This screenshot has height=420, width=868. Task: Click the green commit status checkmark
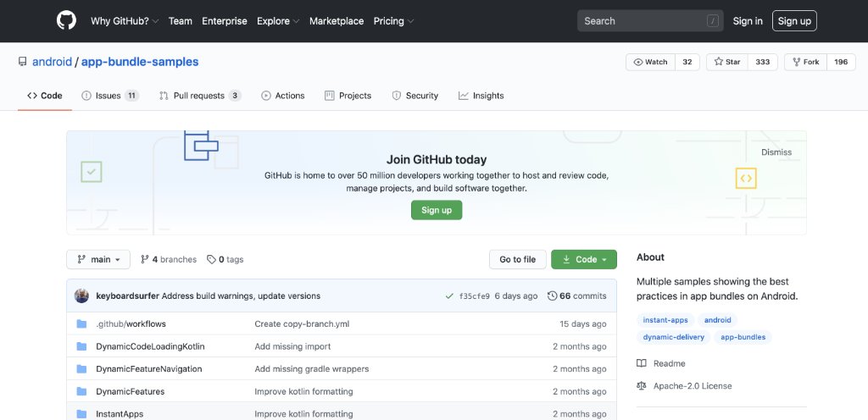click(449, 296)
